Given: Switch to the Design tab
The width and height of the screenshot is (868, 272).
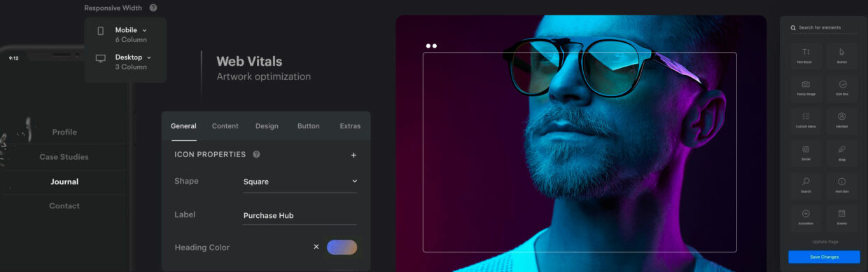Looking at the screenshot, I should pyautogui.click(x=267, y=126).
